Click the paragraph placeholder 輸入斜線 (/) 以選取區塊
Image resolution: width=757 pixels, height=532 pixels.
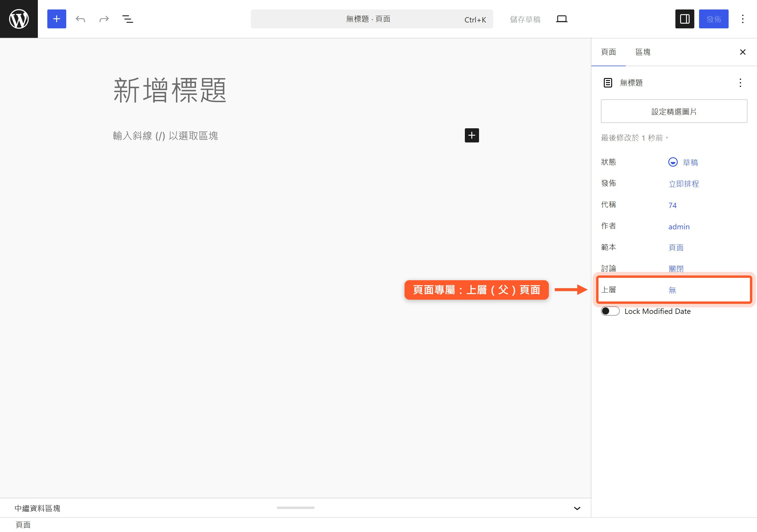click(165, 135)
